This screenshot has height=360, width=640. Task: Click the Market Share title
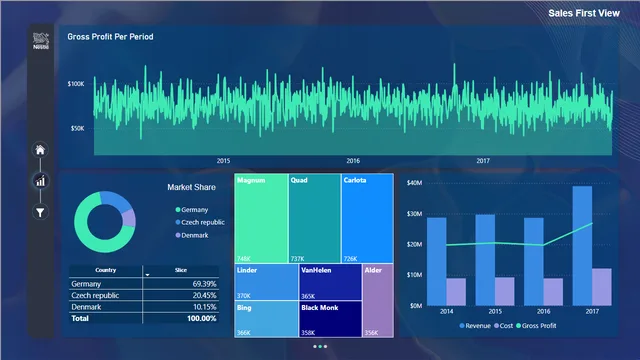pos(191,187)
